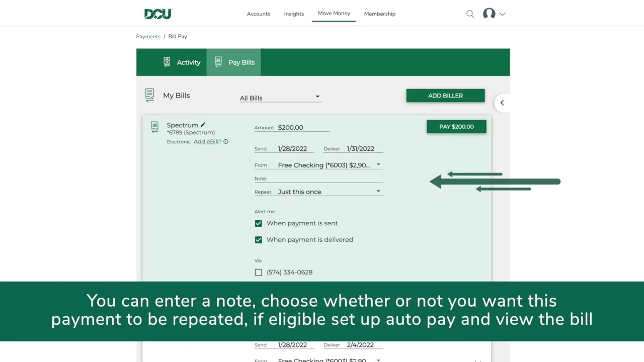
Task: Open the Accounts menu
Action: pyautogui.click(x=259, y=14)
